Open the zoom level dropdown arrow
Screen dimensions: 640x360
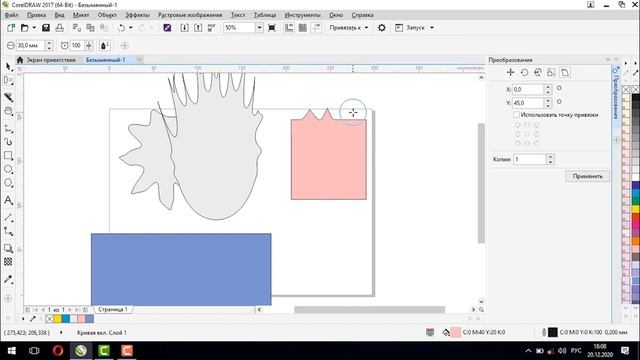point(259,28)
